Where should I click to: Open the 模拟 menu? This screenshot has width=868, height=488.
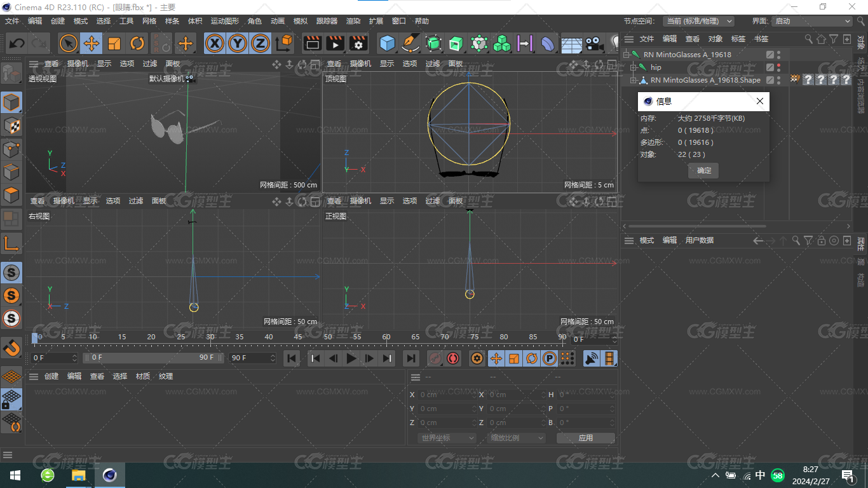[301, 21]
